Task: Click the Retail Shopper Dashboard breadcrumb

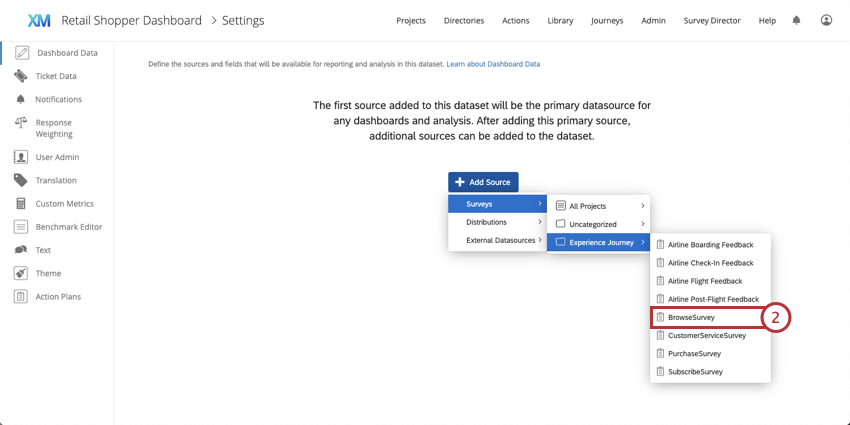Action: point(131,21)
